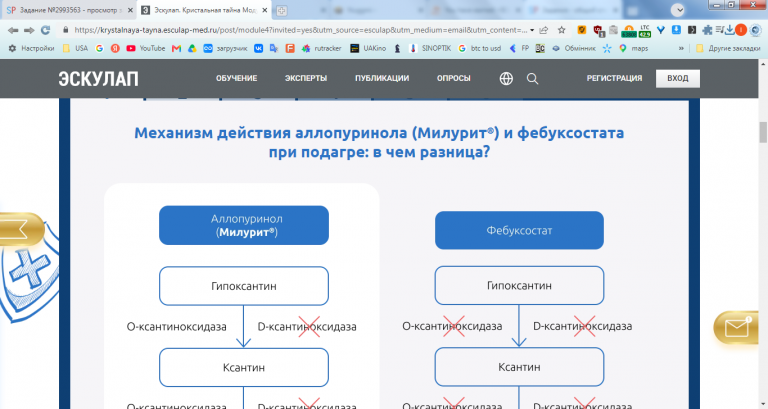Open the maps bookmark
768x409 pixels.
pos(633,48)
